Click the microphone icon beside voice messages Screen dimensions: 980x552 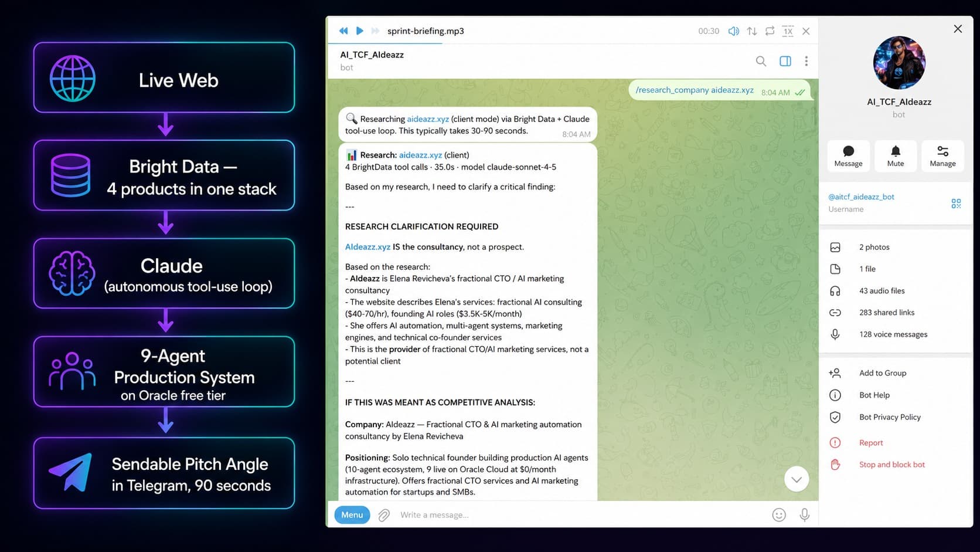pyautogui.click(x=835, y=334)
